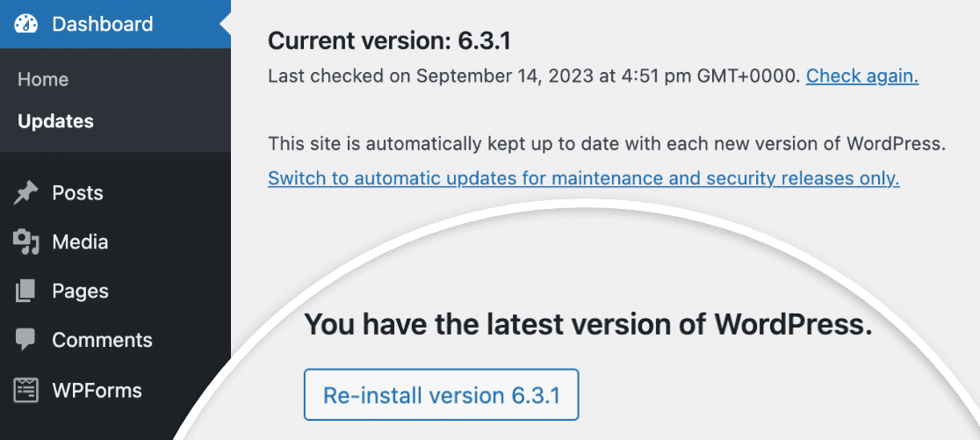
Task: Select the Updates submenu item
Action: pos(55,121)
